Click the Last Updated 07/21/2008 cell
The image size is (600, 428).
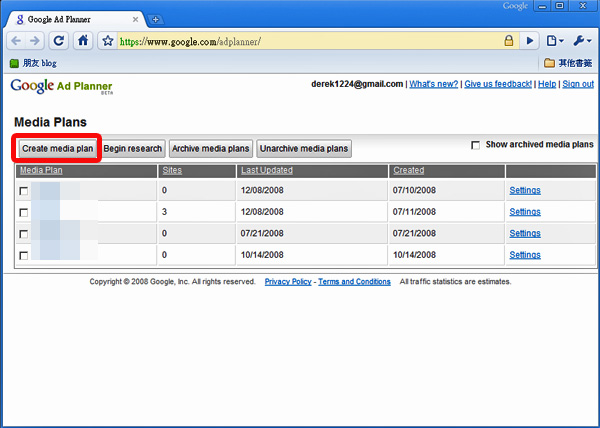tap(312, 233)
